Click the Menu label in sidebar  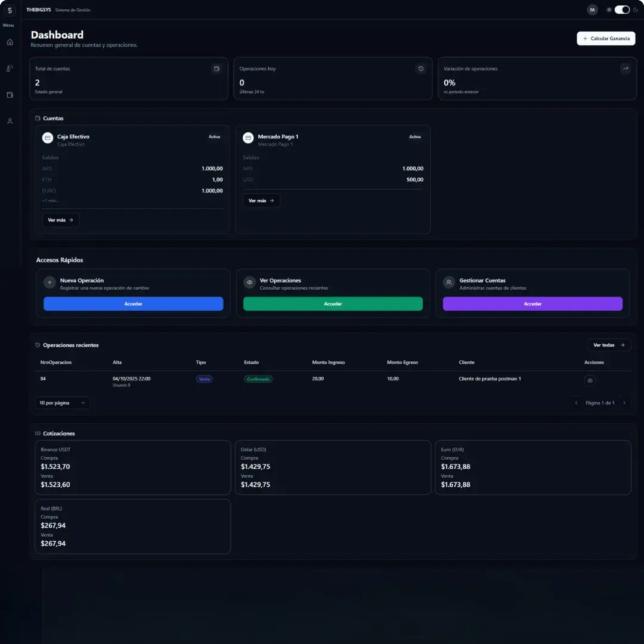8,25
